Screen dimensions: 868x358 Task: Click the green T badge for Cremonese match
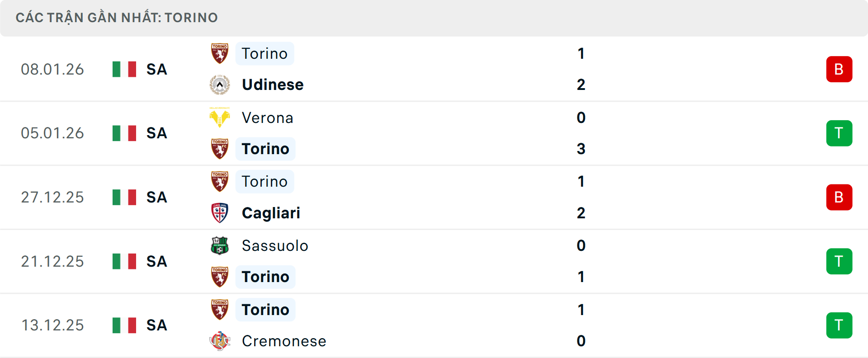pyautogui.click(x=839, y=325)
